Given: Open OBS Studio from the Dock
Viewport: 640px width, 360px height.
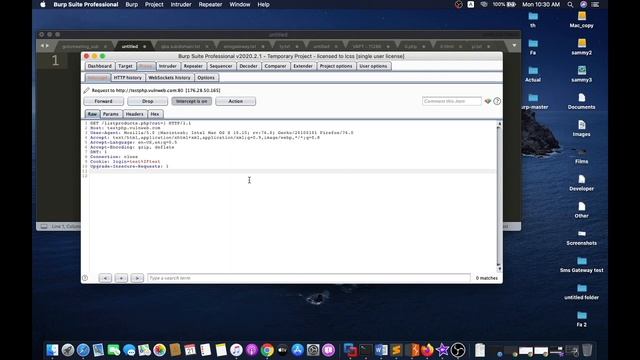Looking at the screenshot, I should tap(458, 350).
